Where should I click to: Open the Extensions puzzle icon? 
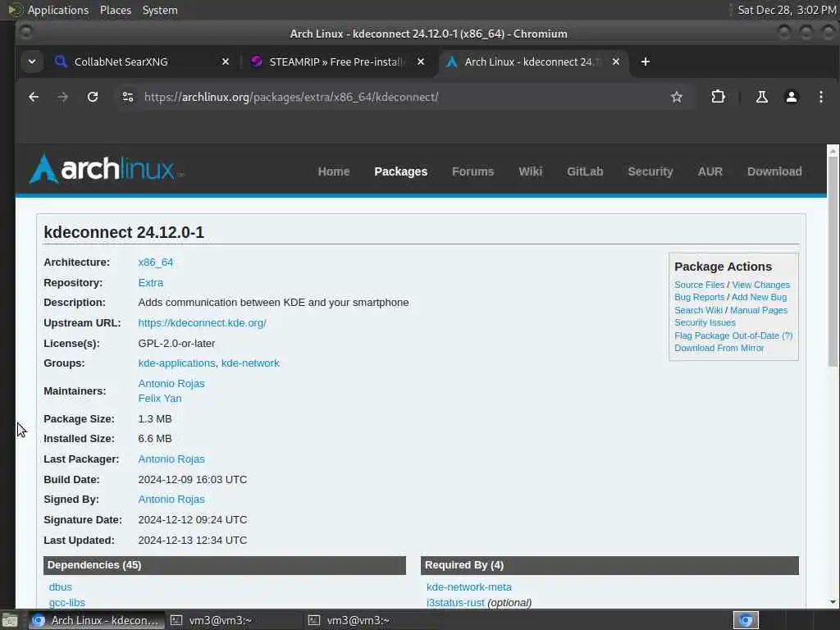tap(718, 97)
